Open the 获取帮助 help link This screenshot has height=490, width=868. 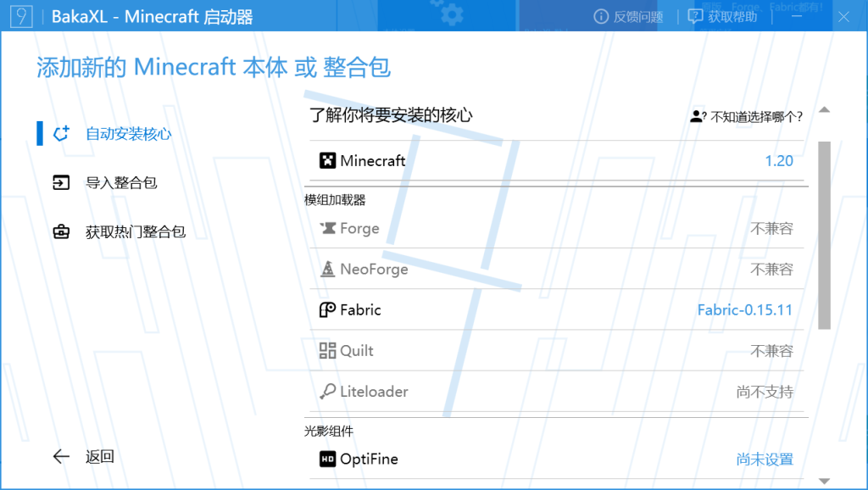tap(732, 17)
